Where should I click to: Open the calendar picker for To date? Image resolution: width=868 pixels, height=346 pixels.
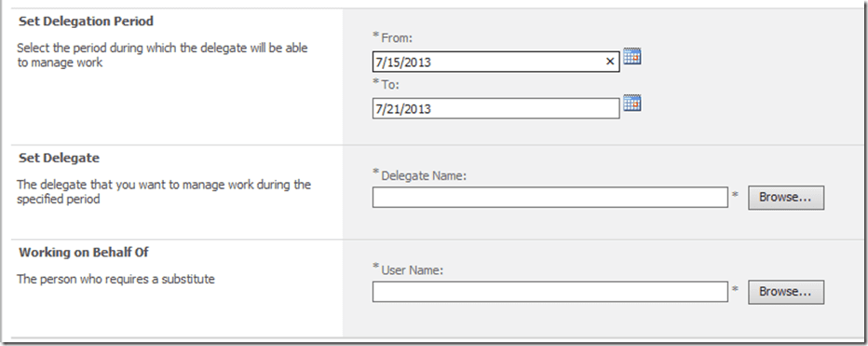632,103
